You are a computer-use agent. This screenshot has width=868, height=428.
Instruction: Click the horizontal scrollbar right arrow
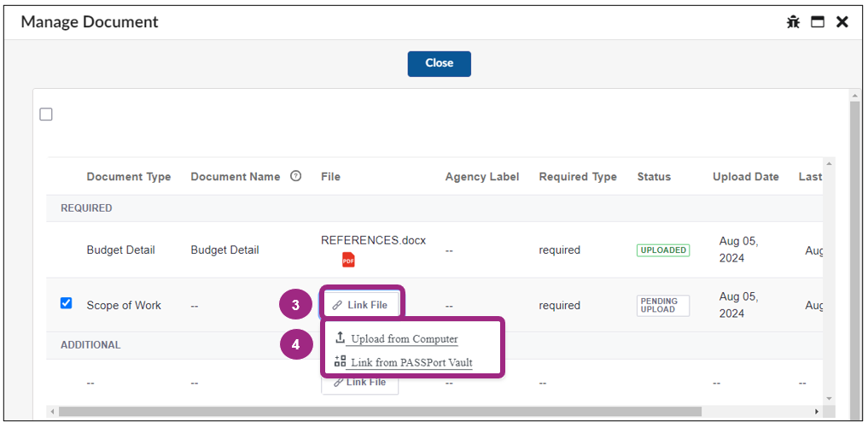817,412
